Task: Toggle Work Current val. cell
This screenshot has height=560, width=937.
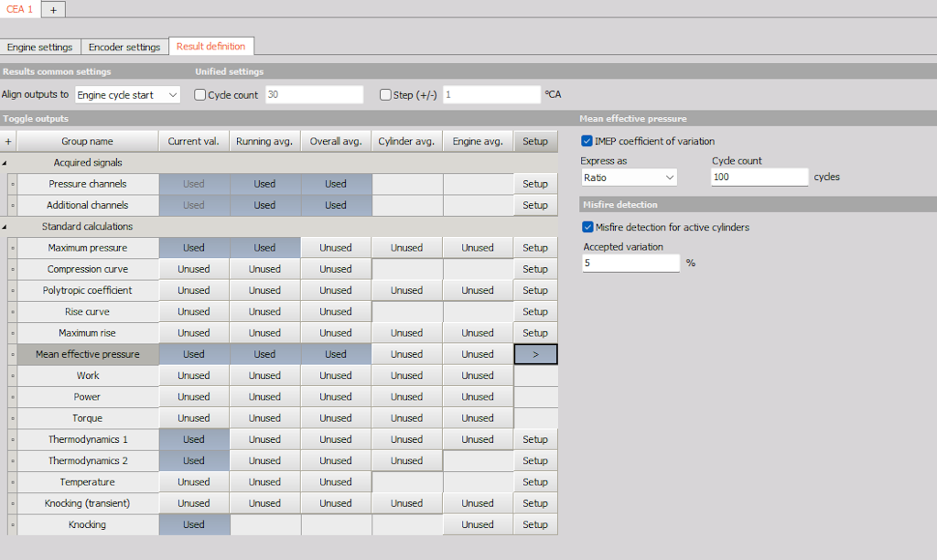Action: (x=194, y=376)
